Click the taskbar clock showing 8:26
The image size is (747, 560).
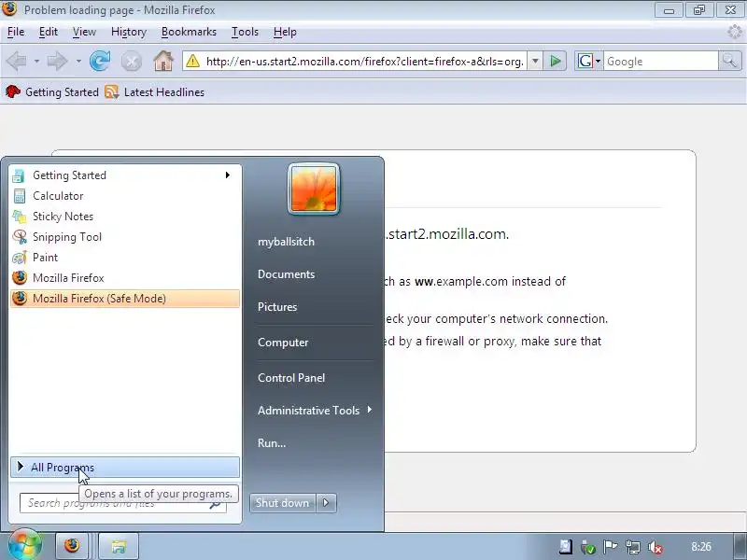click(x=701, y=547)
